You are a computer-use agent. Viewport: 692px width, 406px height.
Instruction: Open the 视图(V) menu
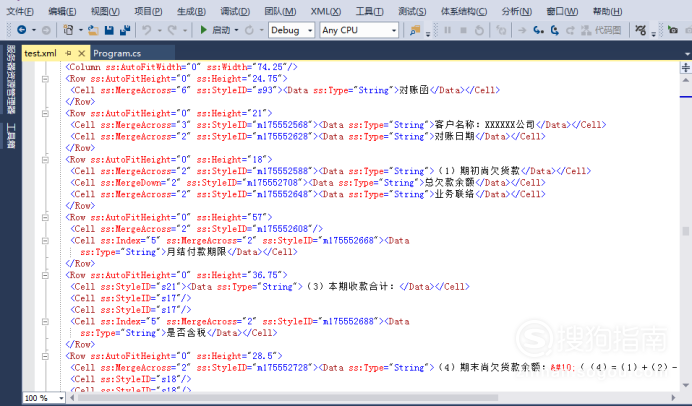coord(105,11)
